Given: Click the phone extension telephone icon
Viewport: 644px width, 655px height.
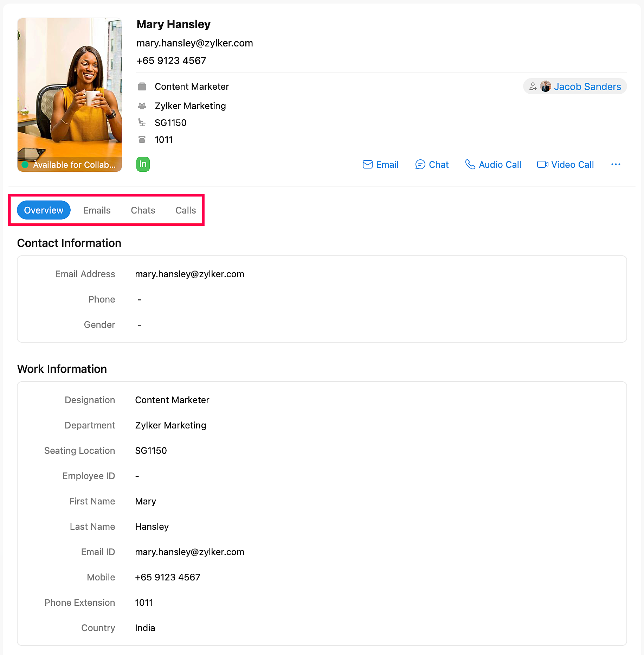Looking at the screenshot, I should tap(142, 140).
